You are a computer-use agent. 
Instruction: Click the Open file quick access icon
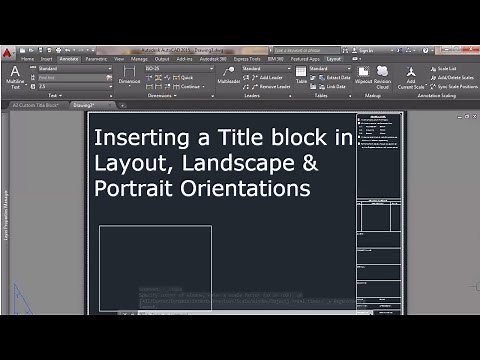pyautogui.click(x=31, y=50)
